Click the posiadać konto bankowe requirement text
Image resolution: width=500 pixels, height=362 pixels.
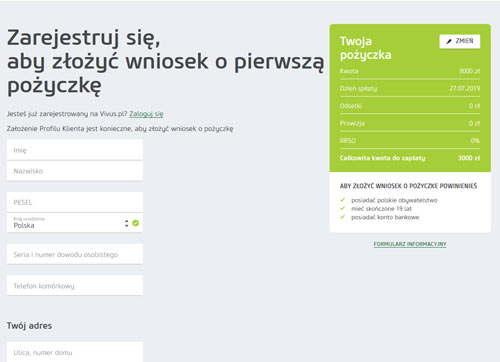coord(385,217)
